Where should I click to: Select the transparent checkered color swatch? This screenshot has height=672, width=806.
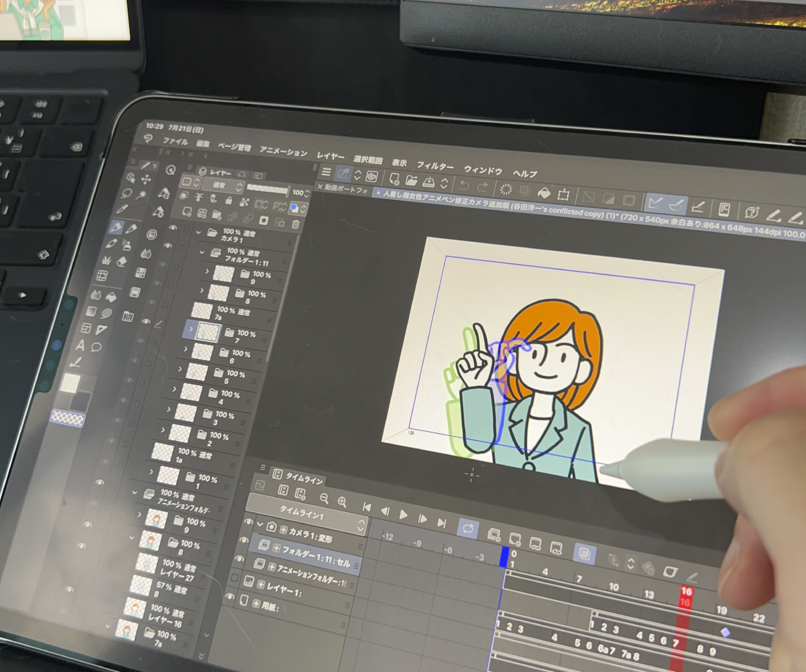(68, 419)
